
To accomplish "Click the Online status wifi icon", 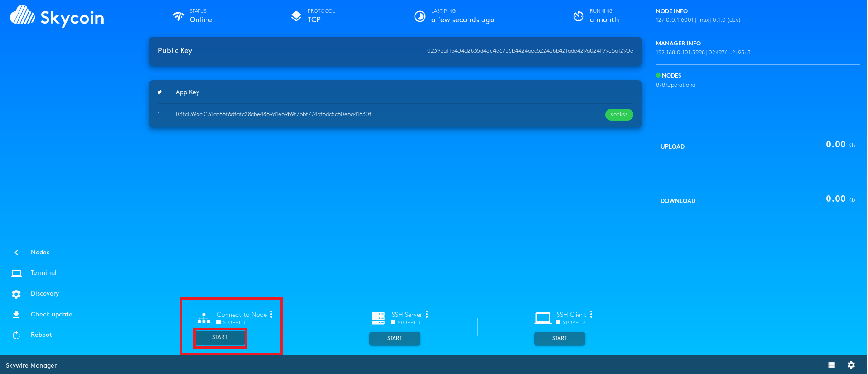I will (x=178, y=16).
